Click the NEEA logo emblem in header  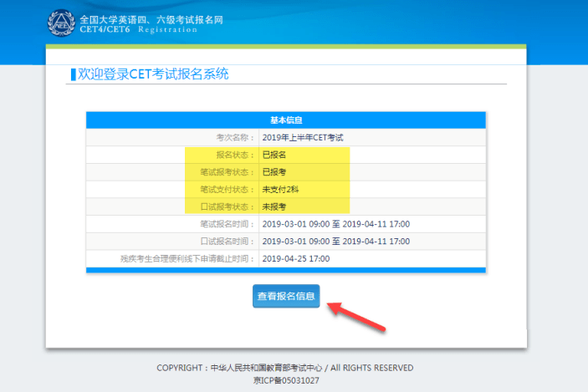[61, 23]
